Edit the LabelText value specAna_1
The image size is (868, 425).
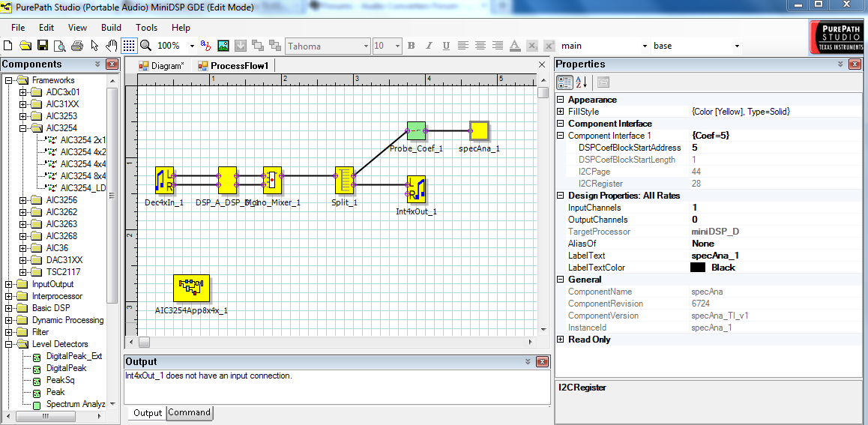click(776, 256)
